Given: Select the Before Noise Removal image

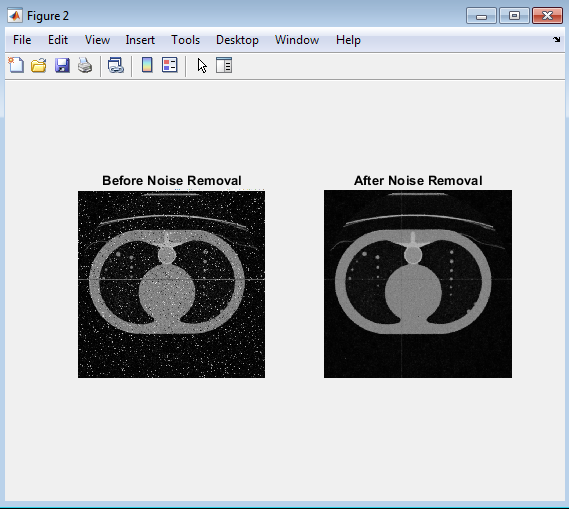Looking at the screenshot, I should click(171, 284).
